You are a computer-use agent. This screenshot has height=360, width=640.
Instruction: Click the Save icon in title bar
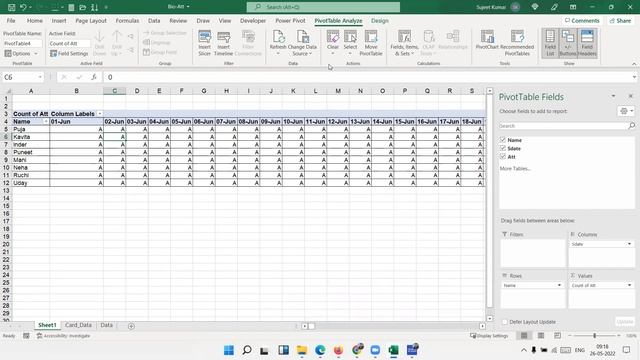(x=11, y=7)
